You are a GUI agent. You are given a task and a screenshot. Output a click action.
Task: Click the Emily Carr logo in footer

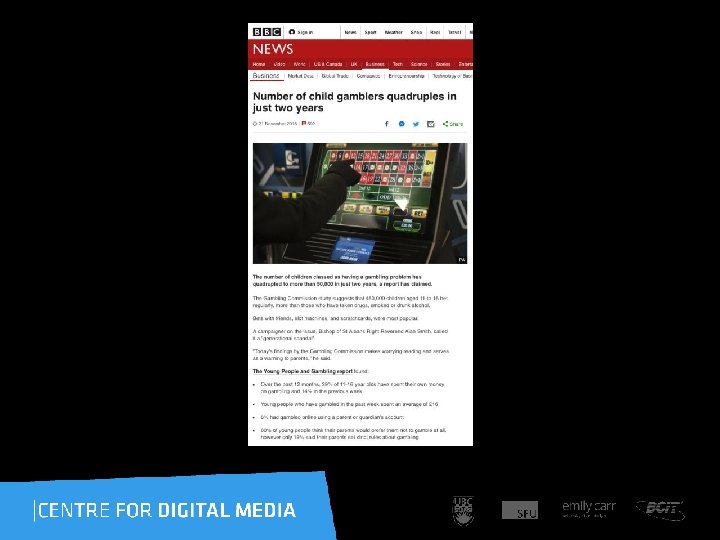coord(589,509)
